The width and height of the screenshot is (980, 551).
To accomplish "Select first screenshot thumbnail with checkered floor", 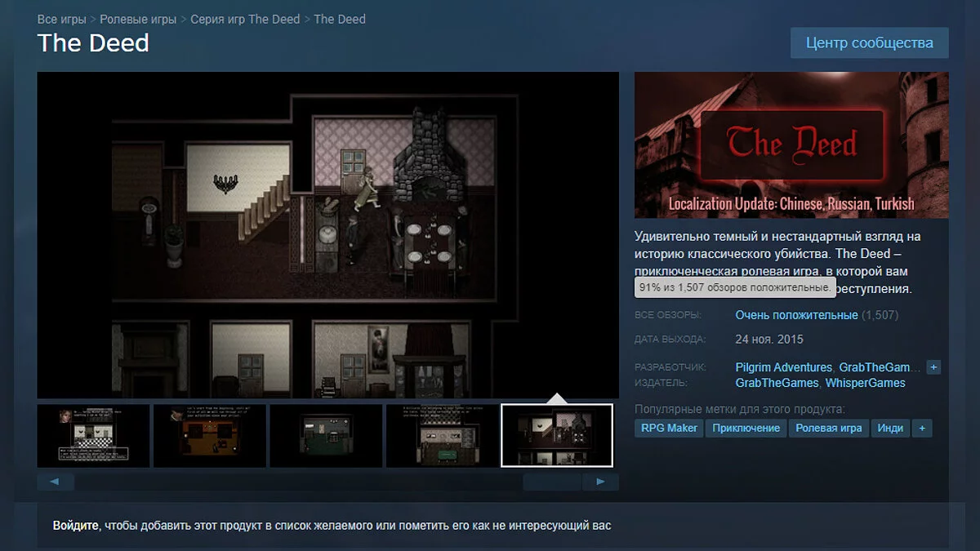I will pos(94,436).
